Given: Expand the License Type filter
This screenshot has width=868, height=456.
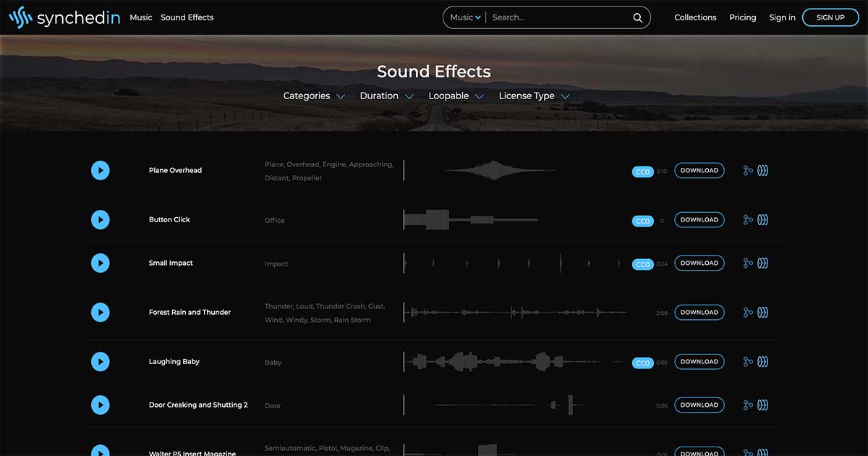Looking at the screenshot, I should point(534,96).
